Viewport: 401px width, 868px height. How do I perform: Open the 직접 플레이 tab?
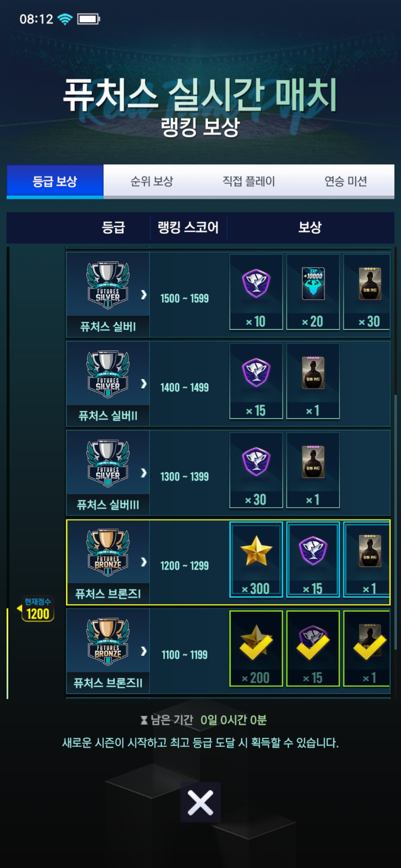pyautogui.click(x=249, y=181)
